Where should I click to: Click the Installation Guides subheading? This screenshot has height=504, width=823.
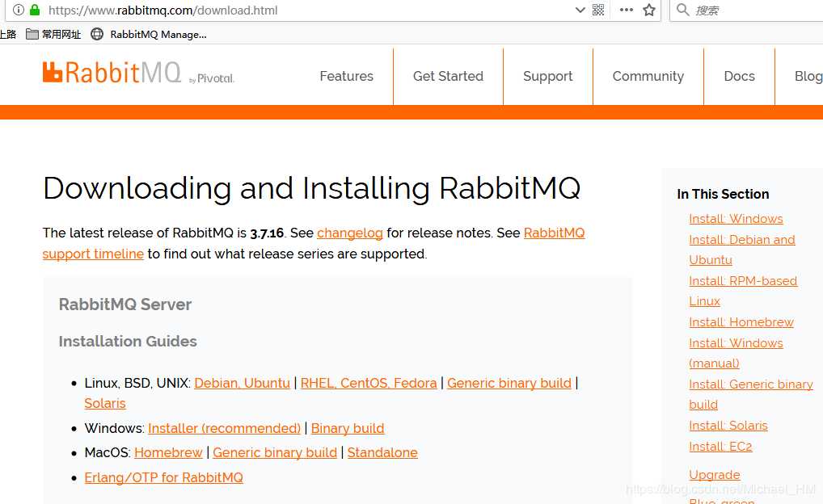[128, 342]
